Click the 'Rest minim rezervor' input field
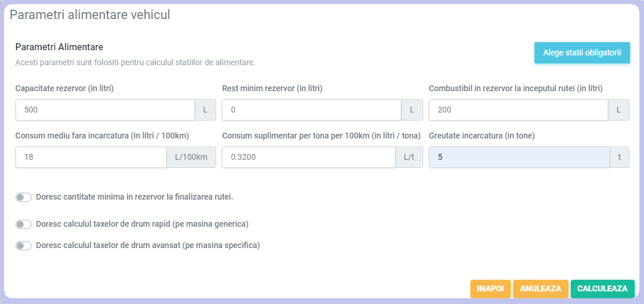The height and width of the screenshot is (304, 644). point(311,110)
